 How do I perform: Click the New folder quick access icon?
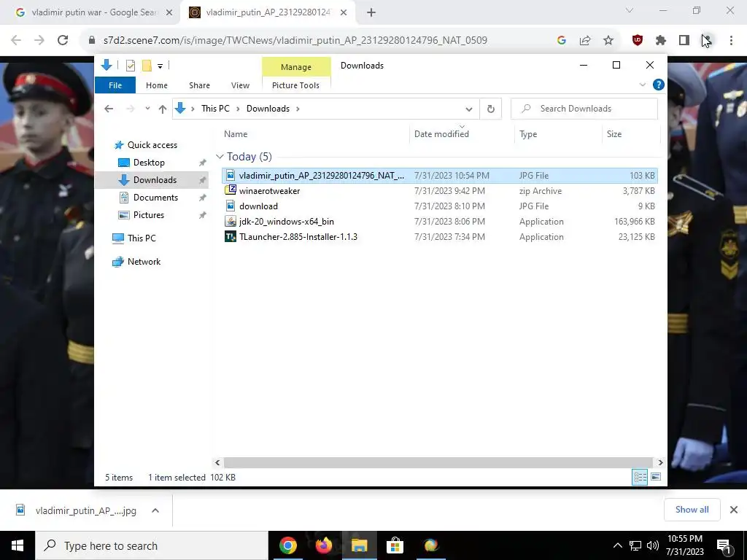tap(147, 66)
